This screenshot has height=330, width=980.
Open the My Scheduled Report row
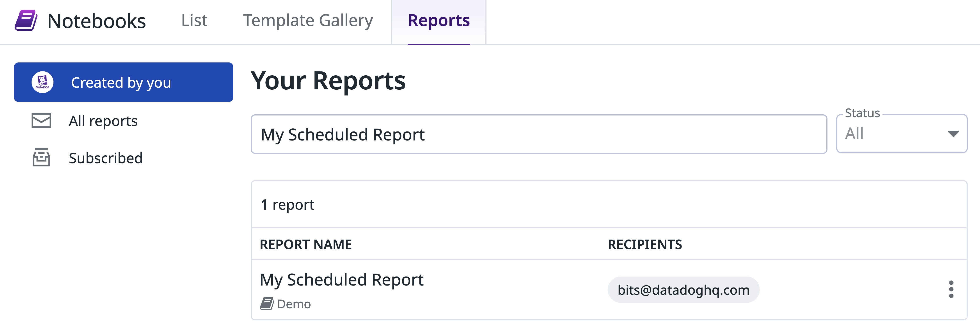coord(341,280)
